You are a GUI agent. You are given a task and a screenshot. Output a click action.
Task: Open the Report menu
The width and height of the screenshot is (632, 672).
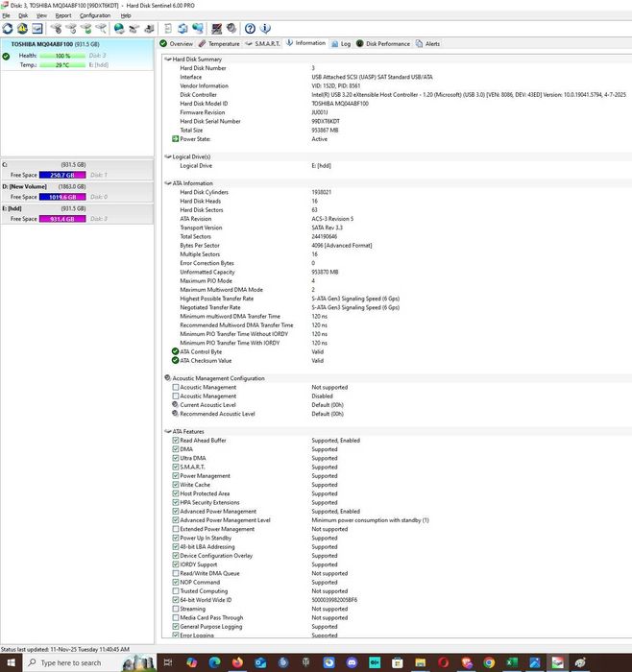[x=63, y=15]
